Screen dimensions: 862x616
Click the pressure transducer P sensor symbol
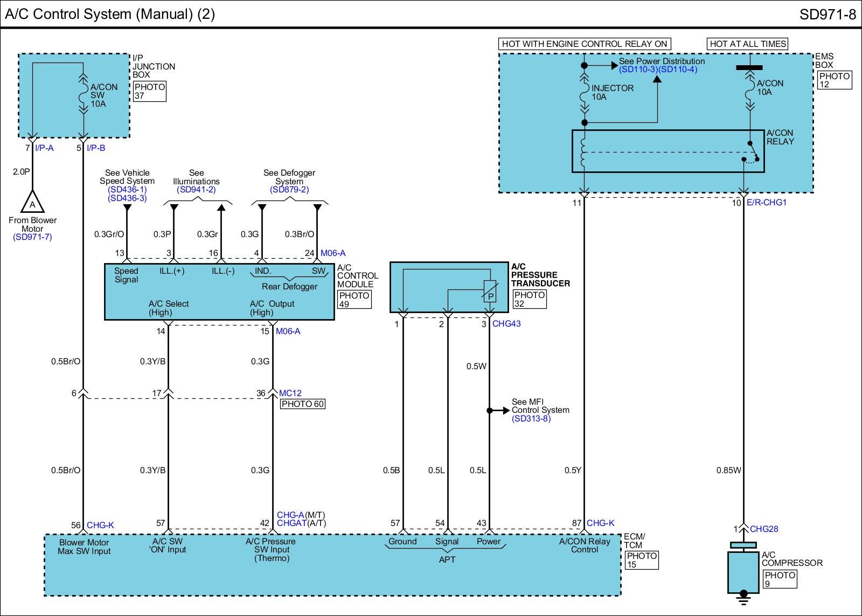(490, 292)
